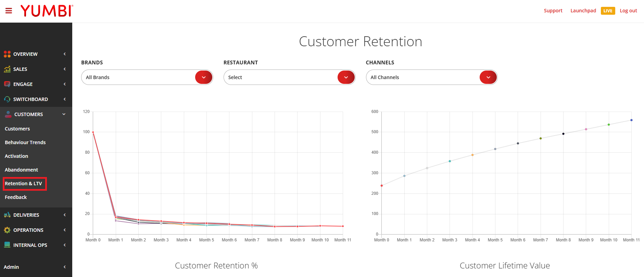644x277 pixels.
Task: Click the Sales chart icon
Action: pos(7,69)
